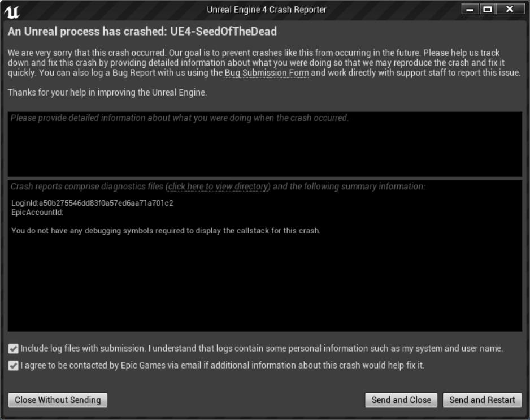
Task: Click the EpicAccountId line
Action: pyautogui.click(x=37, y=213)
